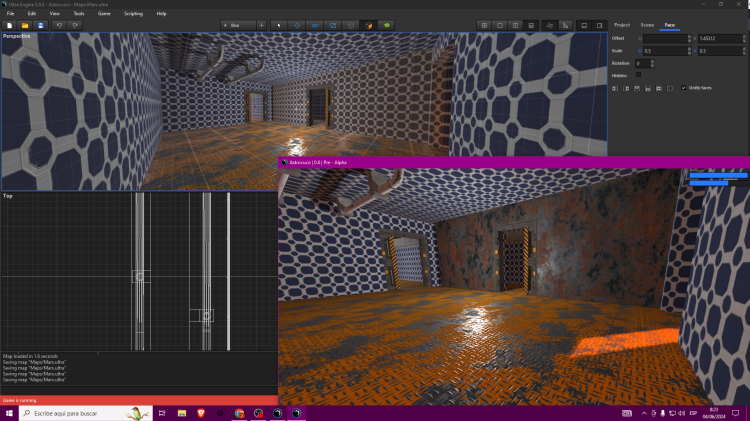750x421 pixels.
Task: Toggle the Hidden checkbox
Action: [639, 74]
